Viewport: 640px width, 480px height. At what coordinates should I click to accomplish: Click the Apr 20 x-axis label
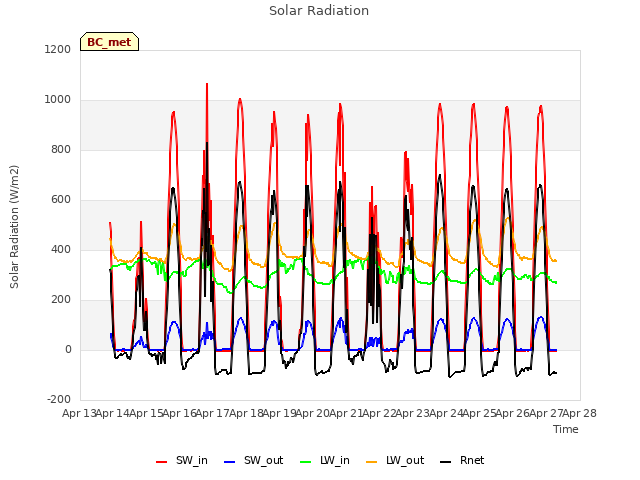coord(313,413)
